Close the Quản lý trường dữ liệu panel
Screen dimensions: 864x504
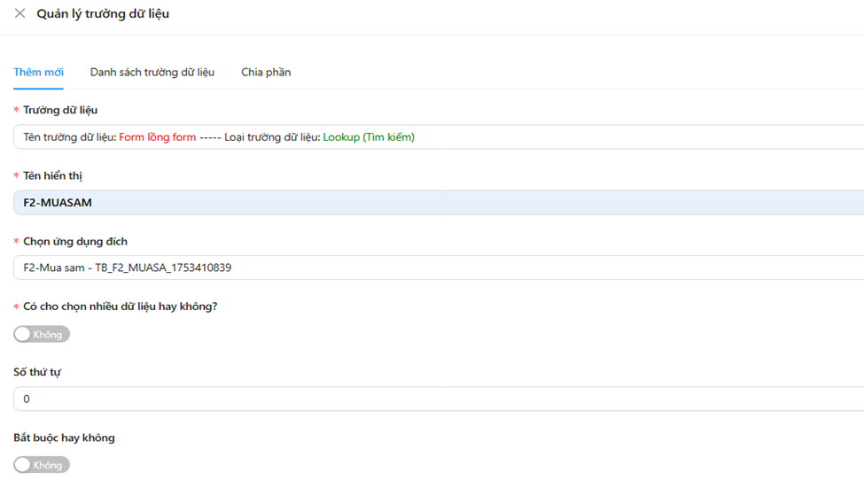pos(19,13)
